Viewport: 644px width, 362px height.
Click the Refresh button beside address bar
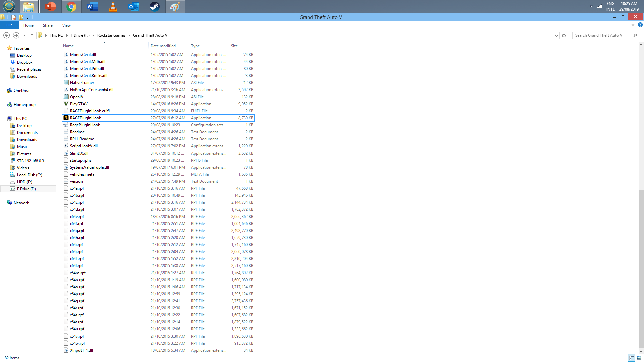coord(564,35)
